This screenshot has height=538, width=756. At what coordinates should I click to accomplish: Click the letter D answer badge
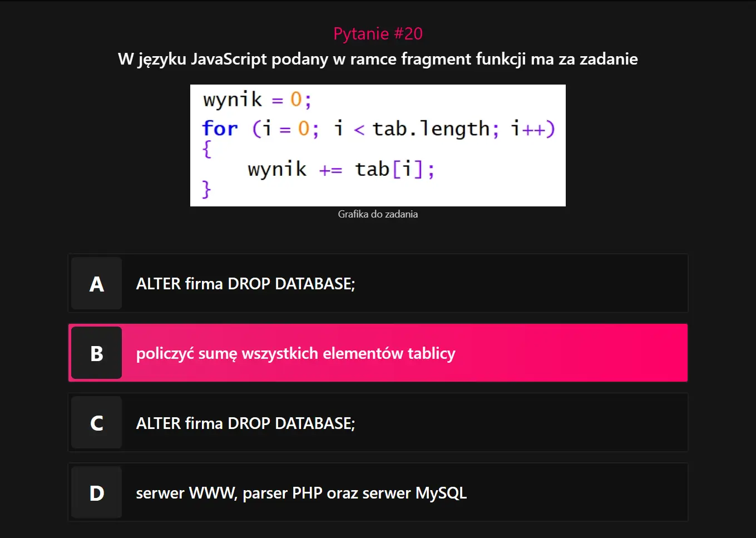97,493
